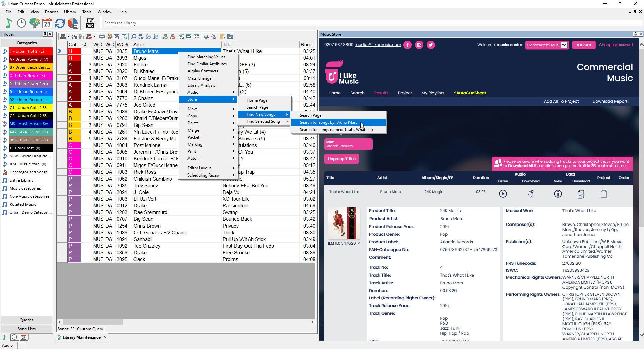Toggle the InfoBar auto-hide pin
Viewport: 644px width, 349px height.
[45, 34]
